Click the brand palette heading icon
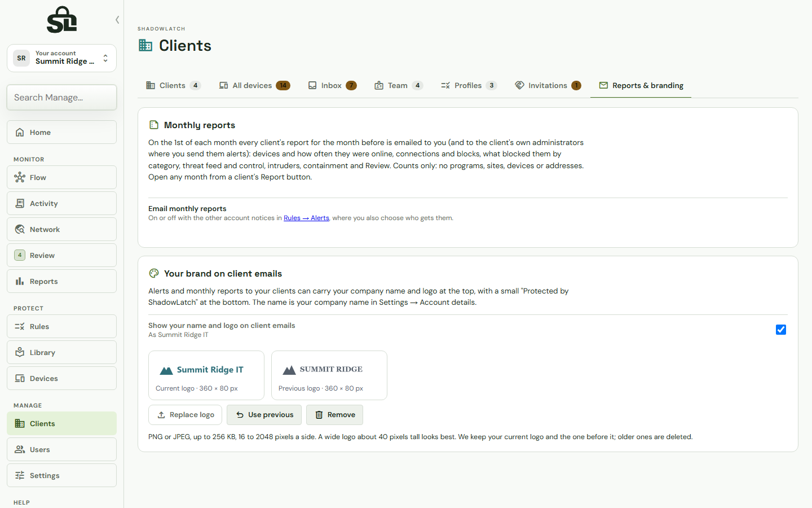 (x=154, y=273)
